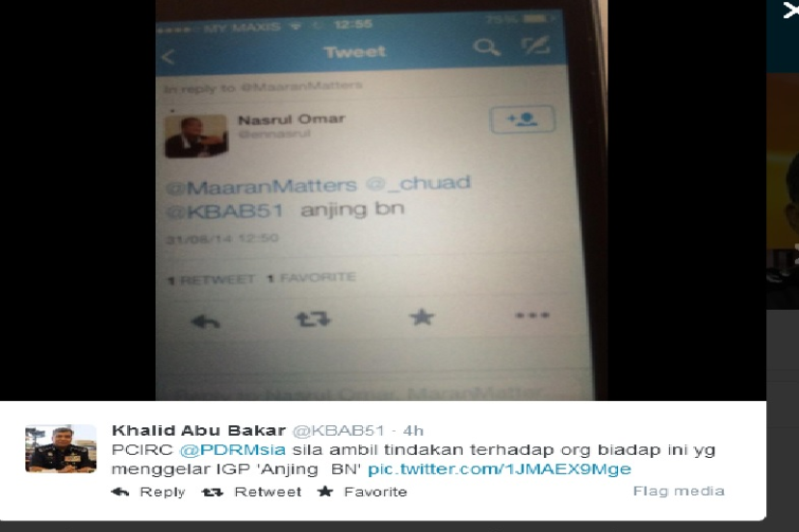Click the @KBAB51 handle beside the name
The image size is (799, 532).
[338, 431]
